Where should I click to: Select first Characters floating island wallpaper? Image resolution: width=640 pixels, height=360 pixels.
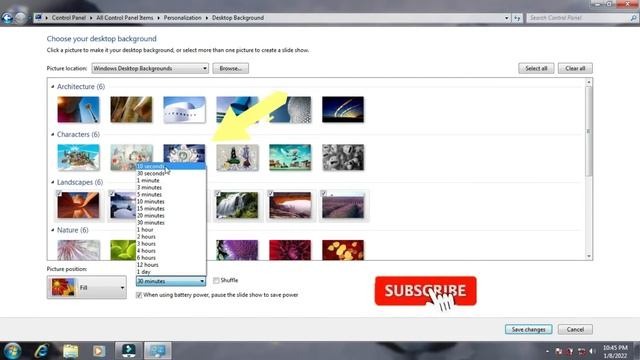[x=78, y=157]
